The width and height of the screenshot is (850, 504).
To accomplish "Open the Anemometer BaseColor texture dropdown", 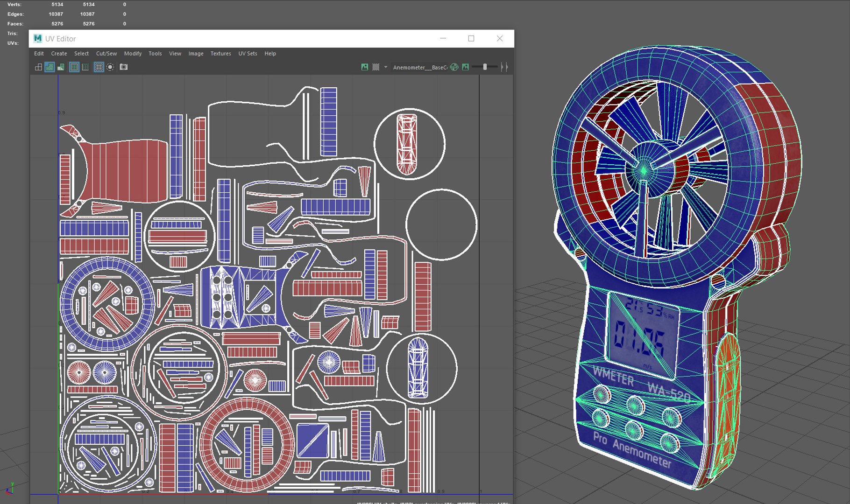I will click(419, 67).
